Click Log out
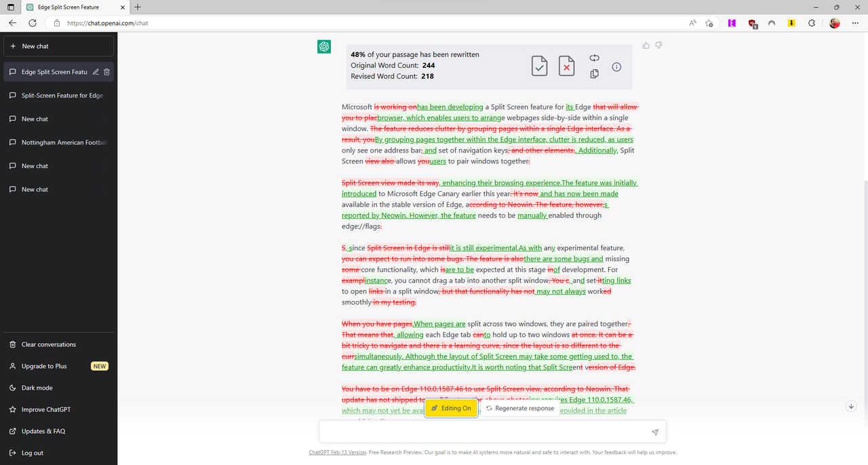Image resolution: width=868 pixels, height=465 pixels. coord(59,453)
